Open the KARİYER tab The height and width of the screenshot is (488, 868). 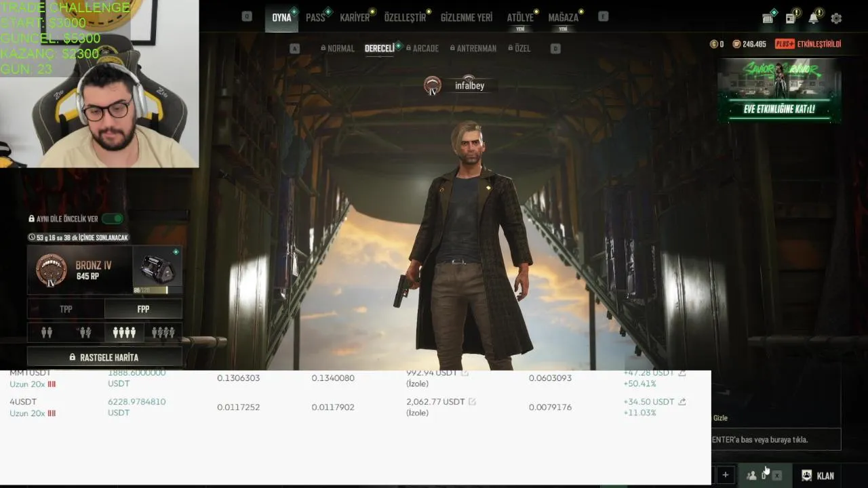[355, 18]
